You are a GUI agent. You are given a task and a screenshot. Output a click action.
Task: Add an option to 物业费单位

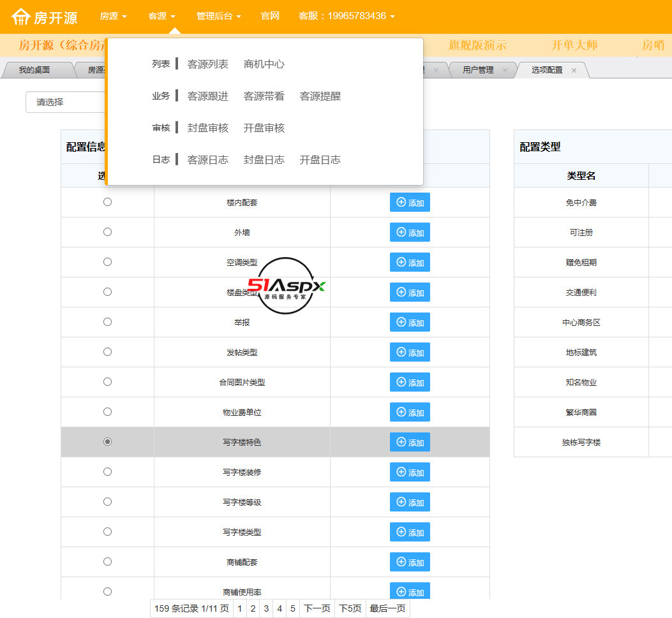(x=410, y=412)
